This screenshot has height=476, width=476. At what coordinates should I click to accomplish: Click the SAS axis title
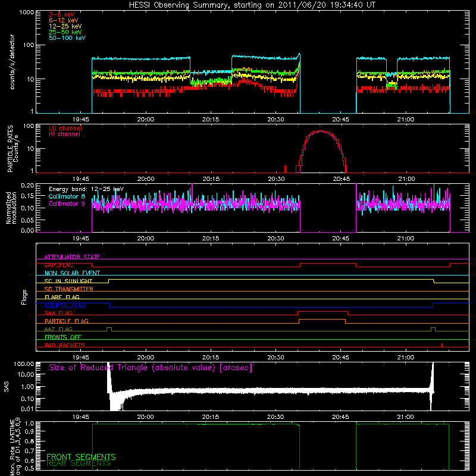[7, 387]
